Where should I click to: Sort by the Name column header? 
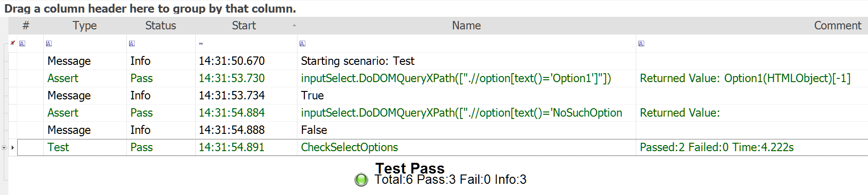[x=466, y=26]
